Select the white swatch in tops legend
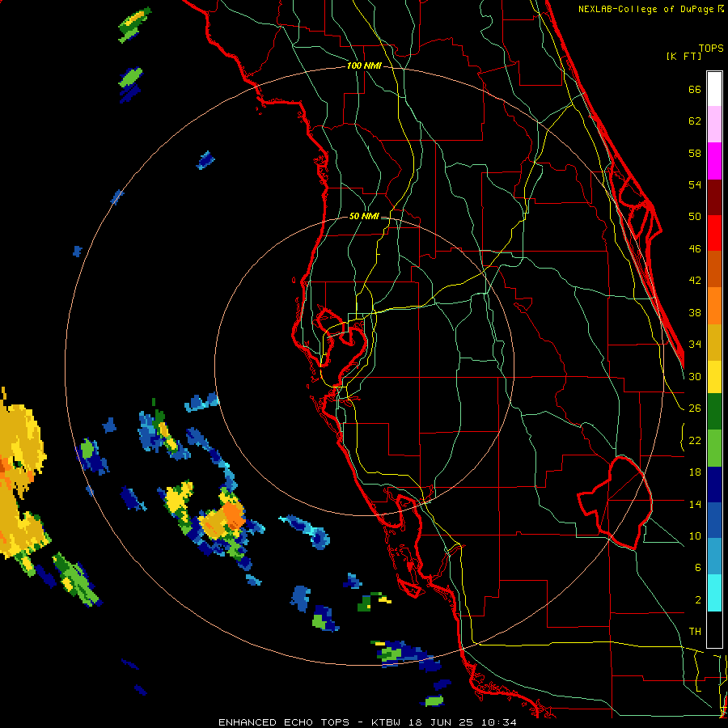The image size is (728, 728). click(714, 89)
